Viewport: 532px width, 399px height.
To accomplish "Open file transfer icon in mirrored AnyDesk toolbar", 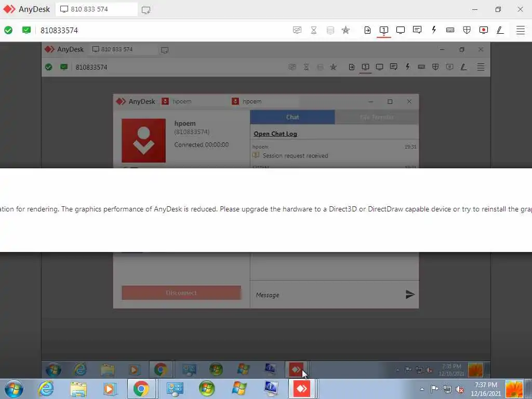I will point(352,67).
